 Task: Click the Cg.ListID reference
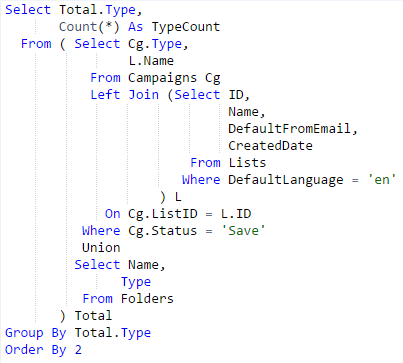pyautogui.click(x=163, y=214)
